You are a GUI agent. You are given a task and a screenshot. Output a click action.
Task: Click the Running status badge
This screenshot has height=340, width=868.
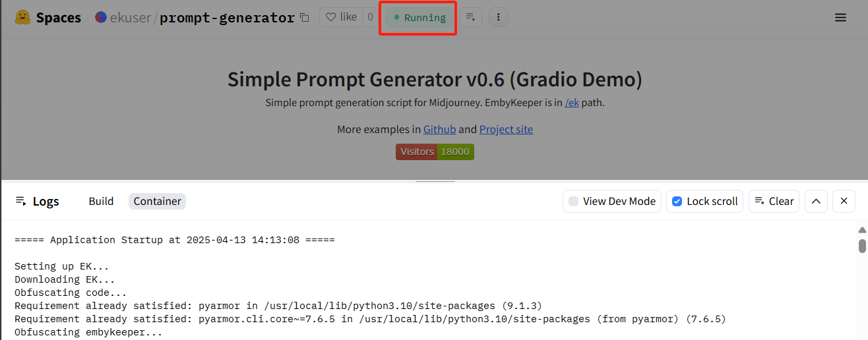pyautogui.click(x=419, y=18)
